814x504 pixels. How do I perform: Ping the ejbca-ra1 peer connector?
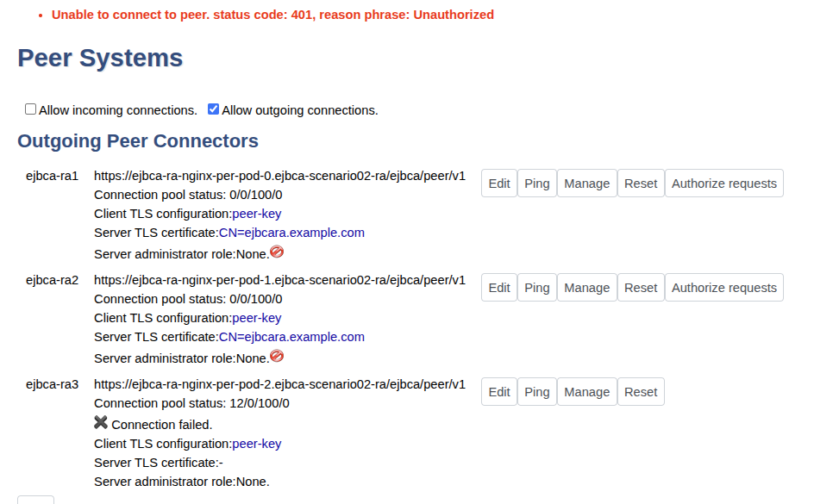pos(536,184)
